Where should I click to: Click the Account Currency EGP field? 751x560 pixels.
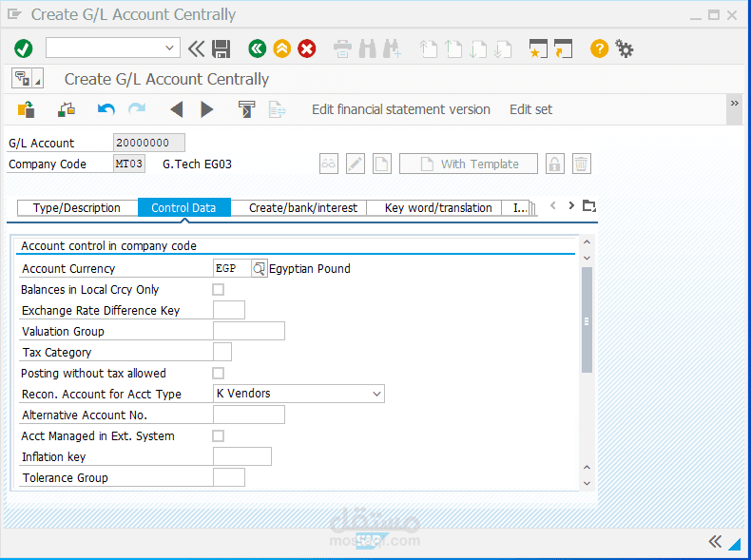coord(232,268)
